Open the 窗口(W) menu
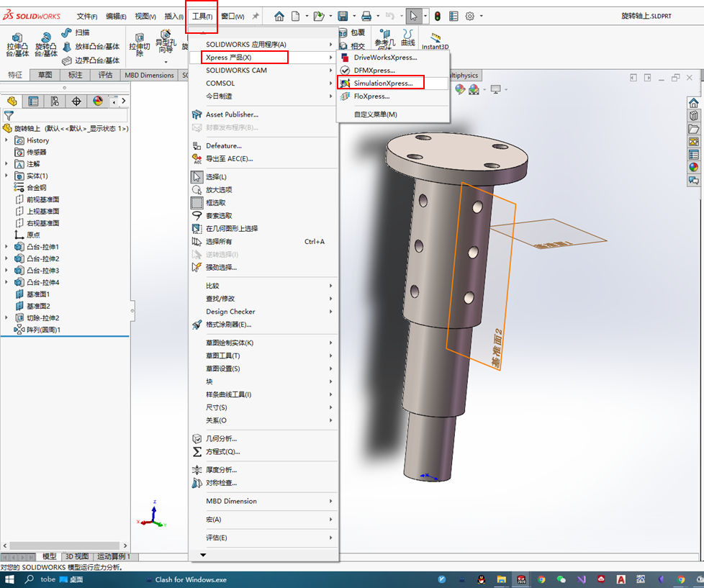 pos(233,17)
